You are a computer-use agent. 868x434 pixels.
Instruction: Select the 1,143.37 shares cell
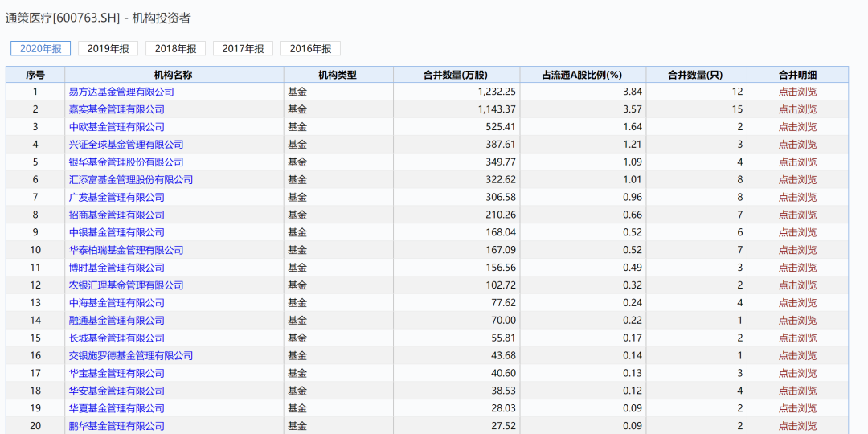(x=457, y=109)
